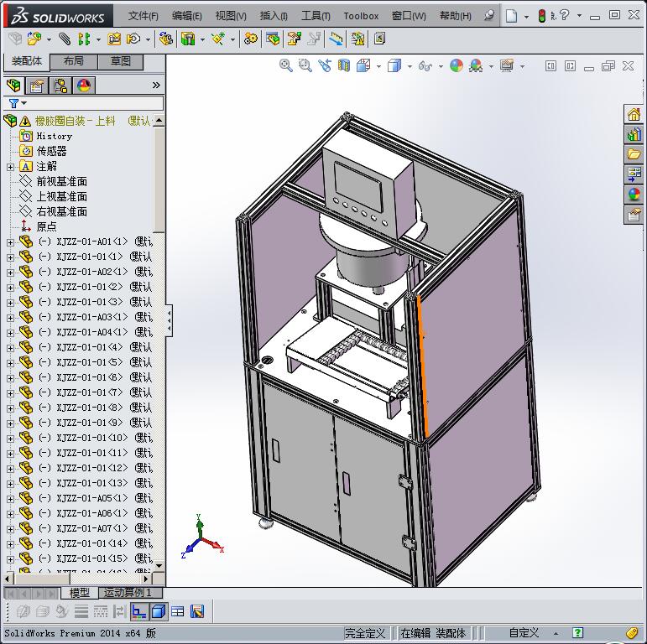Toggle the Section View tool
Image resolution: width=647 pixels, height=644 pixels.
point(344,65)
